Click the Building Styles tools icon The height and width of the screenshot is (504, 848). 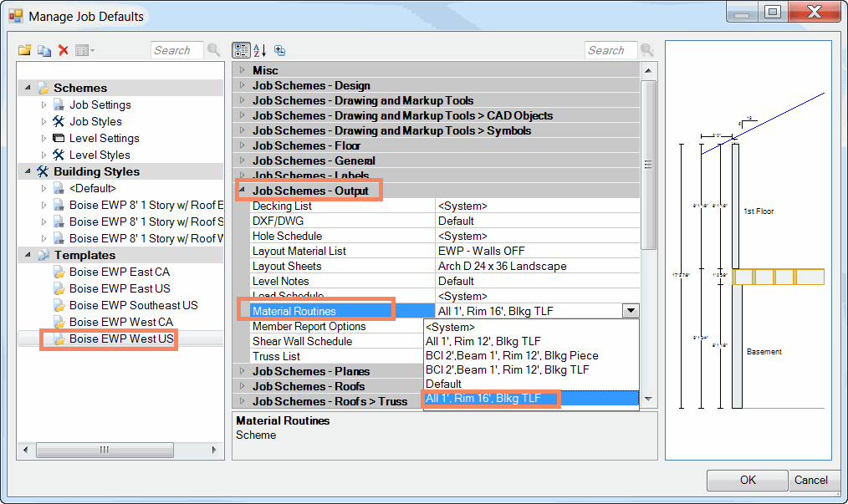point(42,171)
